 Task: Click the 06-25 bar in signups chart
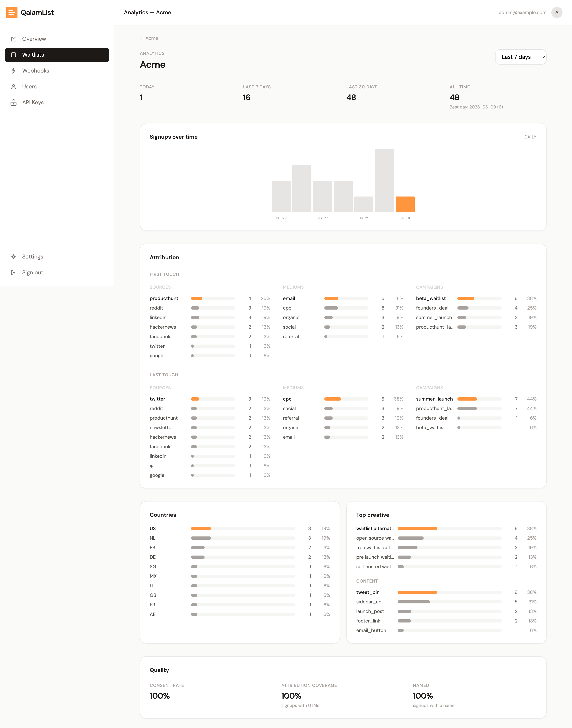click(x=281, y=196)
